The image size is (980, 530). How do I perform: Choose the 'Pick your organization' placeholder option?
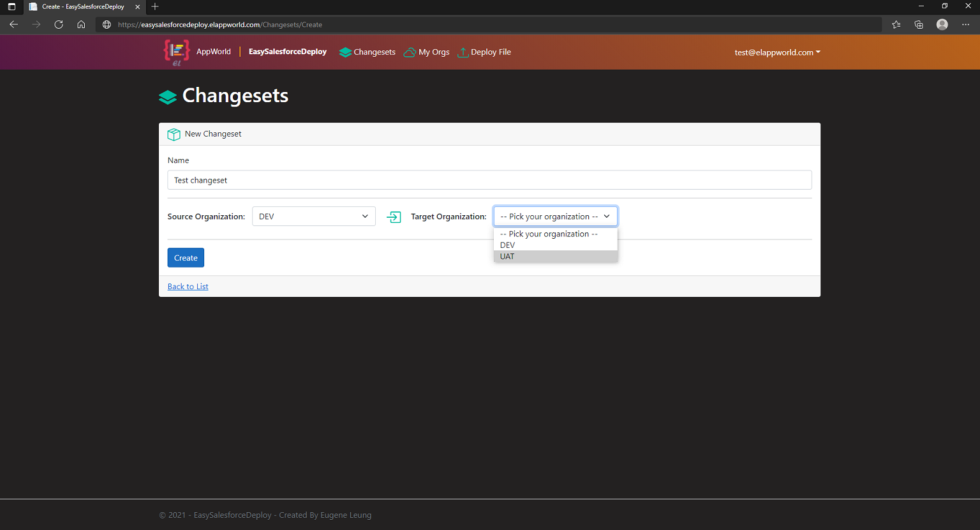pyautogui.click(x=549, y=234)
